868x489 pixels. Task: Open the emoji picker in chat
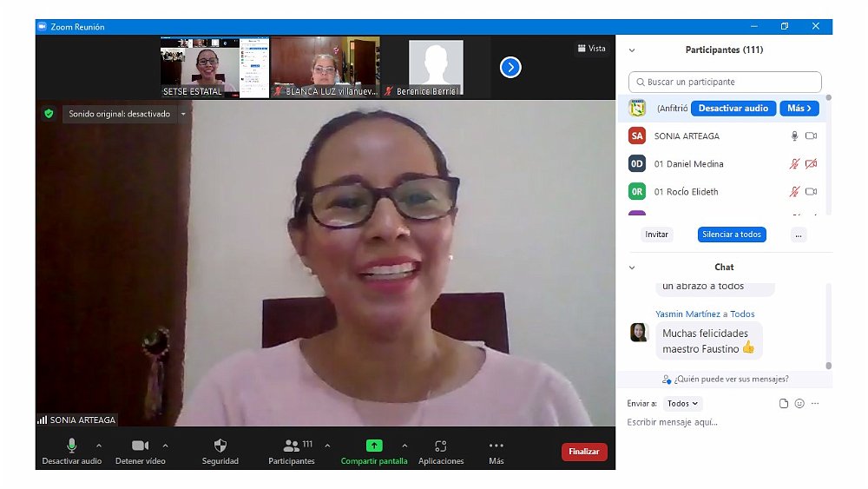[x=799, y=404]
